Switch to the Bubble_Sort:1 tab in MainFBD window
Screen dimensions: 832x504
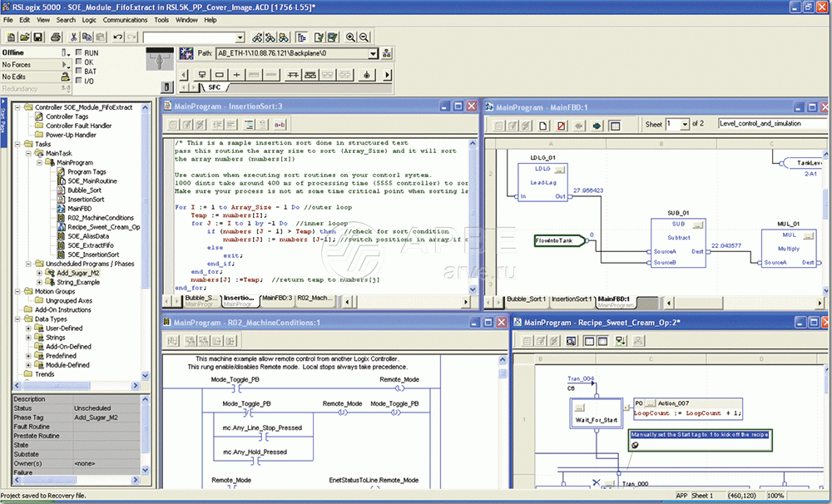point(526,298)
